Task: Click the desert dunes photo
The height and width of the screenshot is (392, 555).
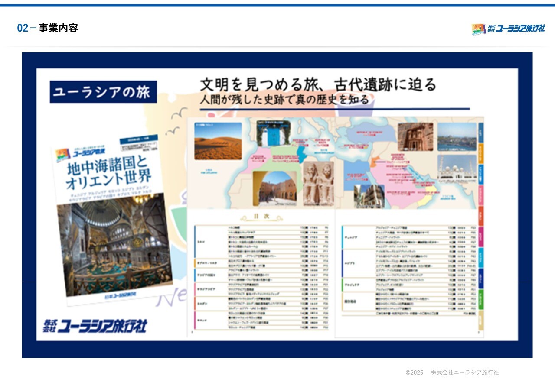Action: (218, 141)
